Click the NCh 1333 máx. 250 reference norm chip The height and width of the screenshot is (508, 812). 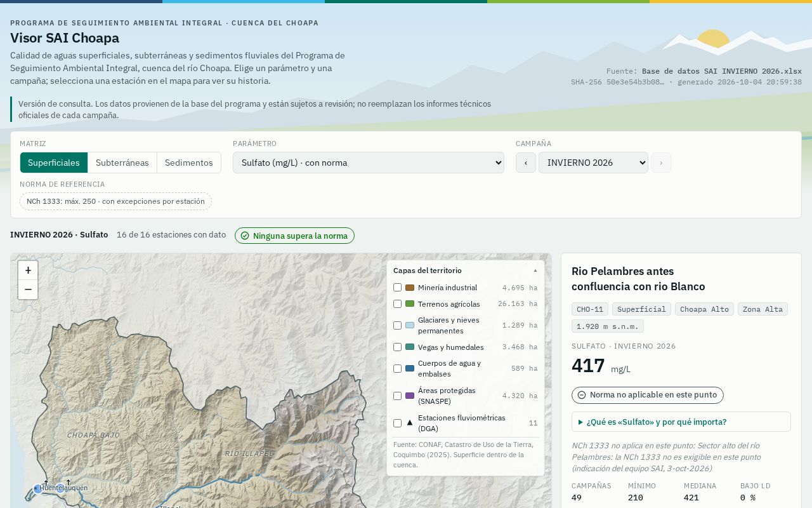click(115, 201)
